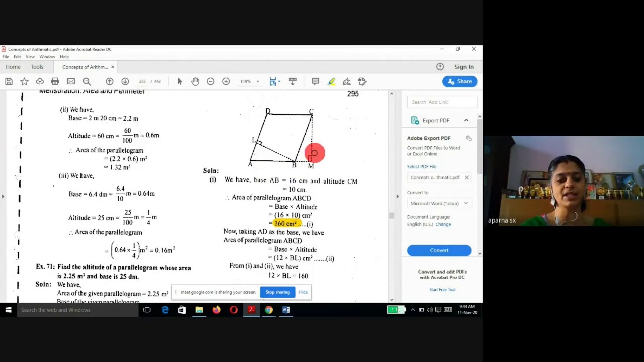Go to next page arrow
The width and height of the screenshot is (644, 362).
(x=125, y=81)
